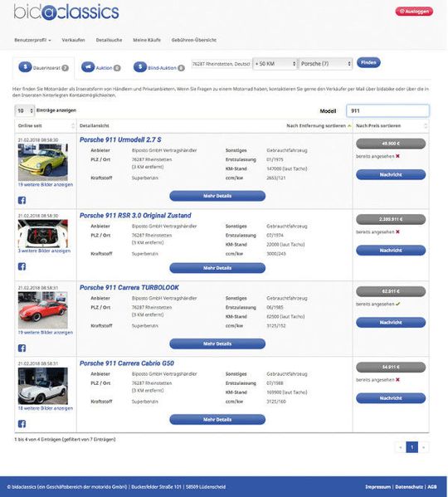The width and height of the screenshot is (448, 497).
Task: Share Porsche 911 RSR 3.0 on Facebook
Action: point(22,266)
